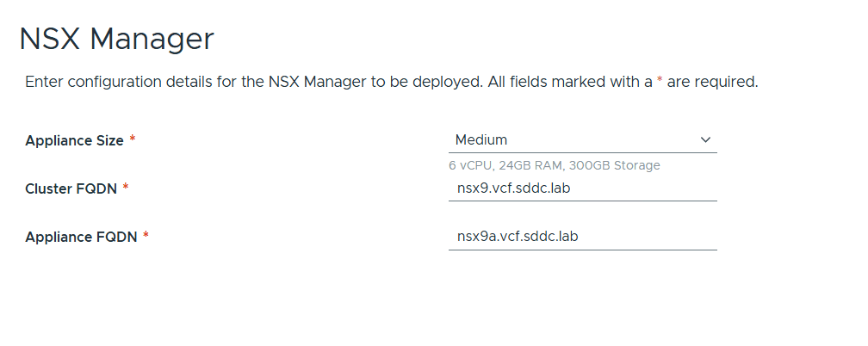
Task: Select the Medium value in Appliance Size
Action: tap(481, 139)
